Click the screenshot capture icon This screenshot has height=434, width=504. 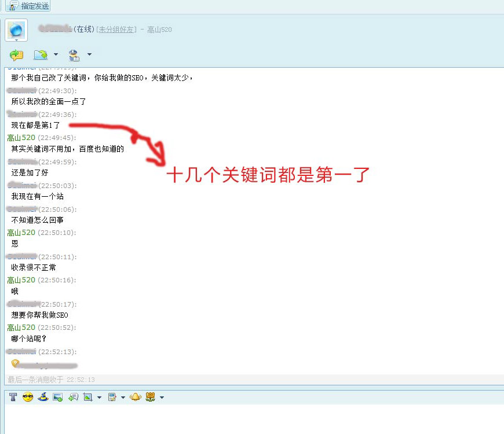[x=88, y=397]
